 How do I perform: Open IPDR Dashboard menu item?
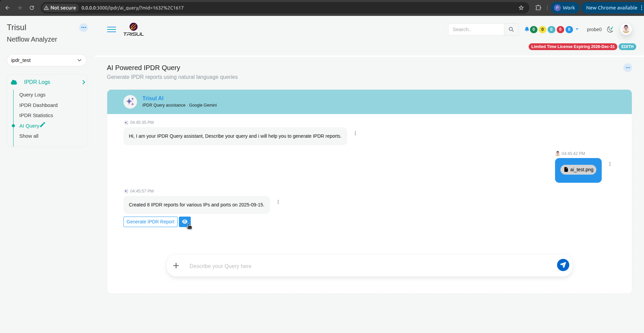tap(38, 105)
